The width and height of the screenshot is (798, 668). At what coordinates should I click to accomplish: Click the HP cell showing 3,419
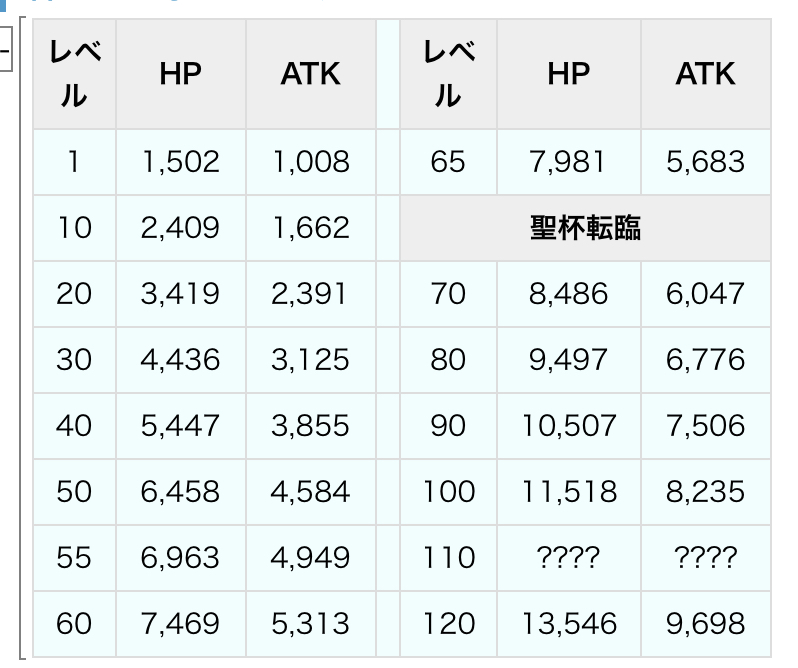pyautogui.click(x=180, y=294)
